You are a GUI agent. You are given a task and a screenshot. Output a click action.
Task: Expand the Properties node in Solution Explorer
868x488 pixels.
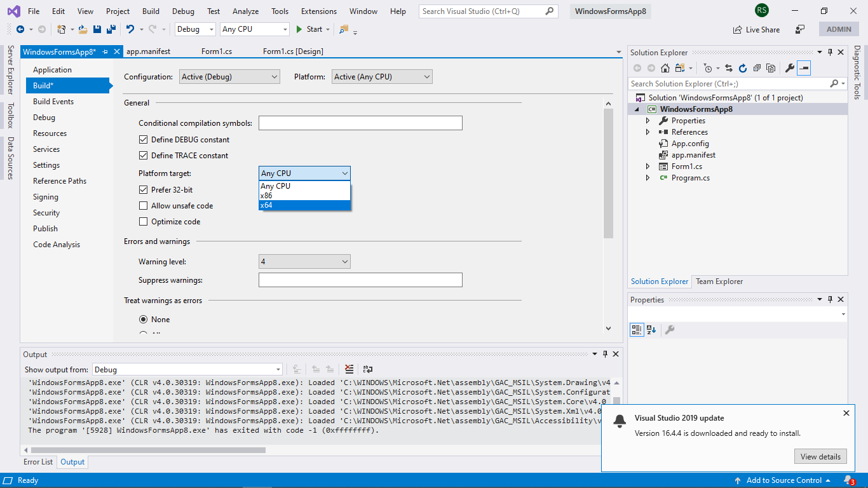pos(648,121)
